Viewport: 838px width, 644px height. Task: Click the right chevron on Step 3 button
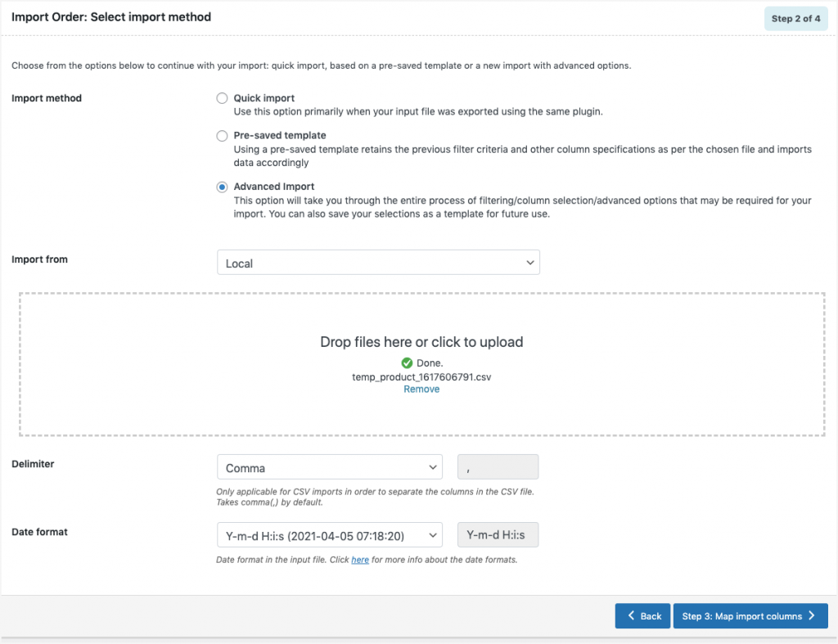(812, 616)
